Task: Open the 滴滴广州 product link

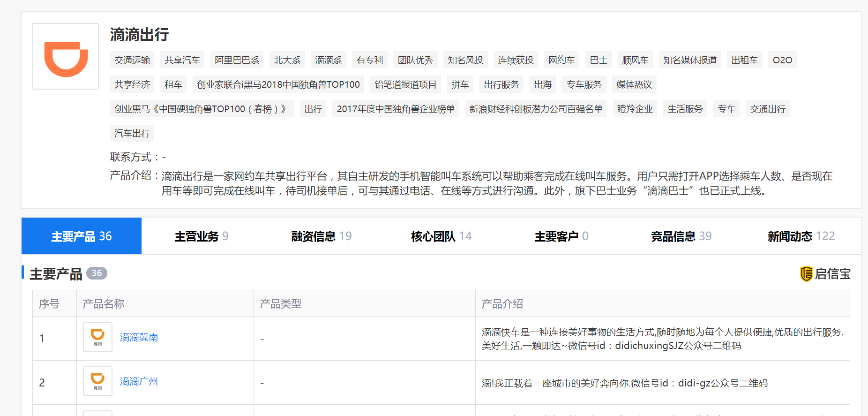Action: (139, 381)
